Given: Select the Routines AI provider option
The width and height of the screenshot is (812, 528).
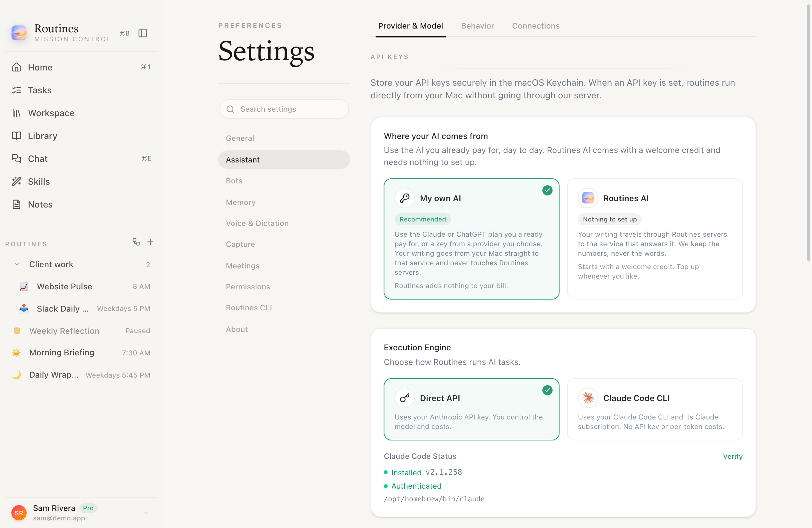Looking at the screenshot, I should pyautogui.click(x=655, y=239).
